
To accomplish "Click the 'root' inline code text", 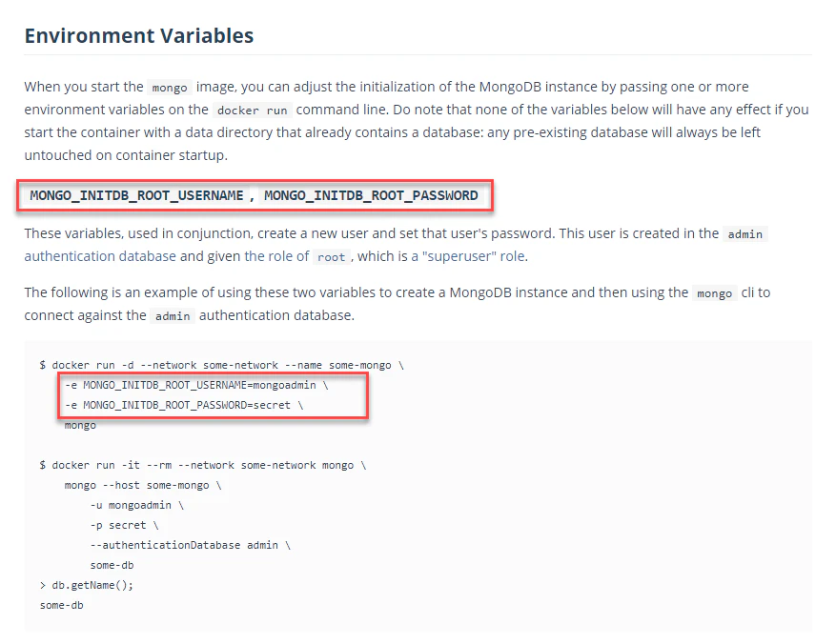I will coord(331,257).
